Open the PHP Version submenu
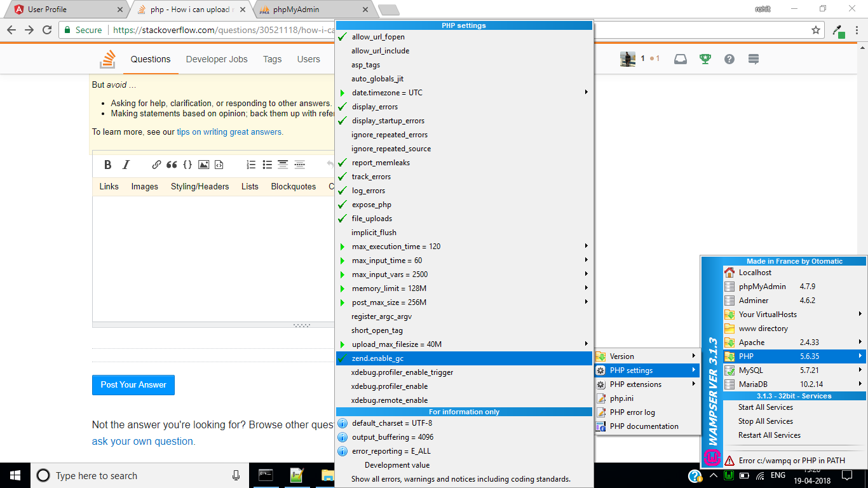 pos(647,356)
